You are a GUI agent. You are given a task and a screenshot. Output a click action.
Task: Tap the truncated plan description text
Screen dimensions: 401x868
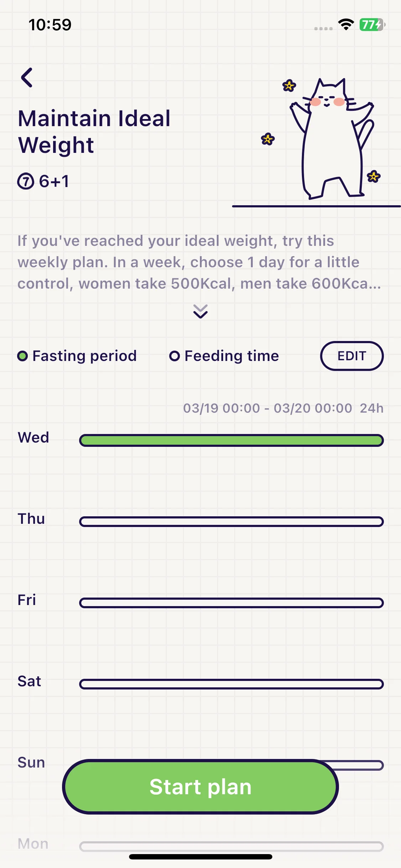point(199,262)
